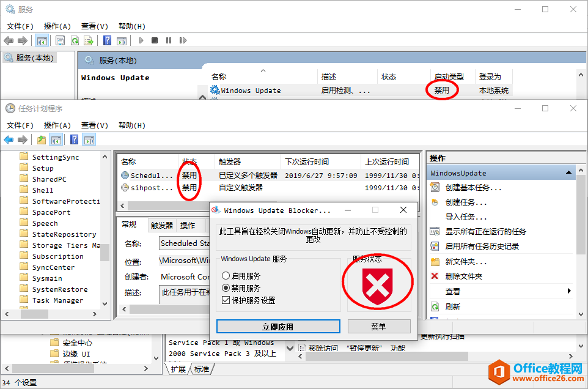Click forward arrow in Services window toolbar
Viewport: 588px width, 389px height.
[23, 40]
